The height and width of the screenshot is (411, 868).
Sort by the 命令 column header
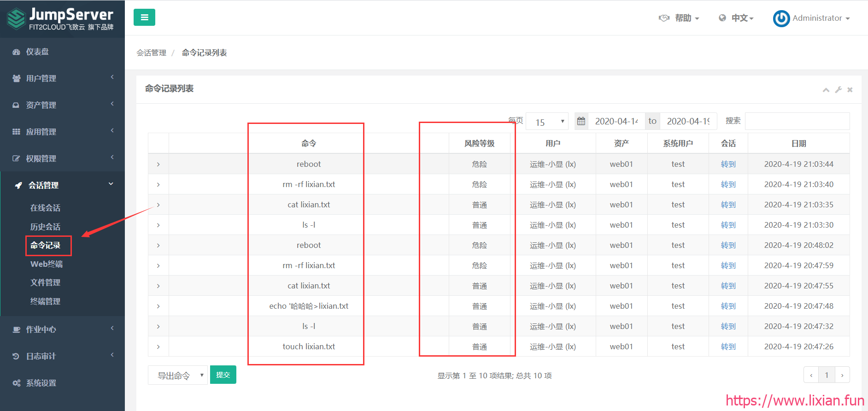pos(309,144)
